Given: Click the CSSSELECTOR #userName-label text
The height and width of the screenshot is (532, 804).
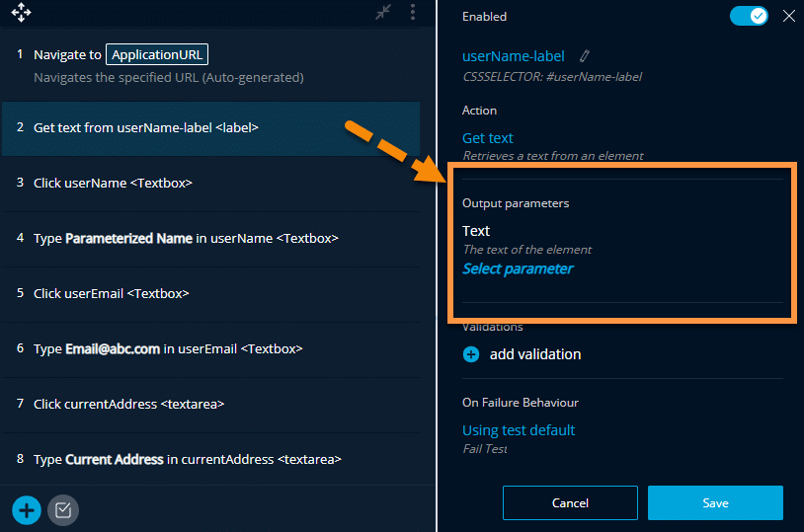Looking at the screenshot, I should 552,77.
